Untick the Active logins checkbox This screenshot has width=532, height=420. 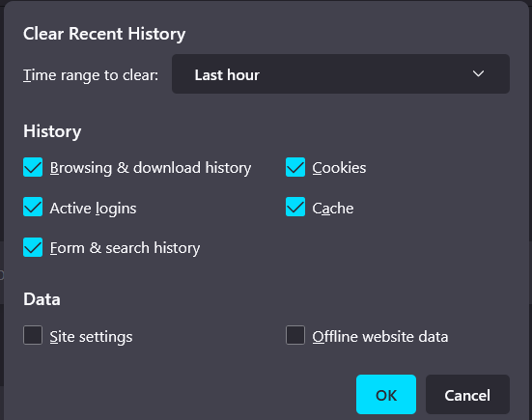click(x=33, y=207)
